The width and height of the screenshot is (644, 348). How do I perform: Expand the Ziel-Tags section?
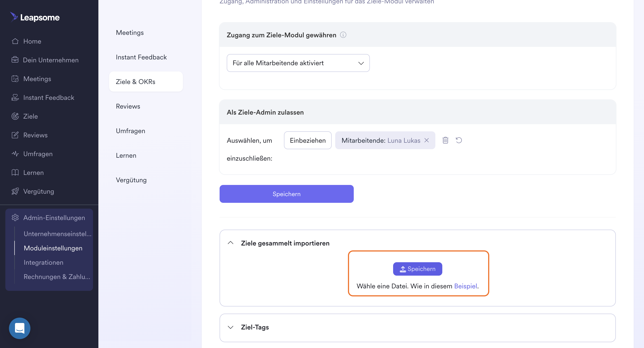(x=231, y=327)
